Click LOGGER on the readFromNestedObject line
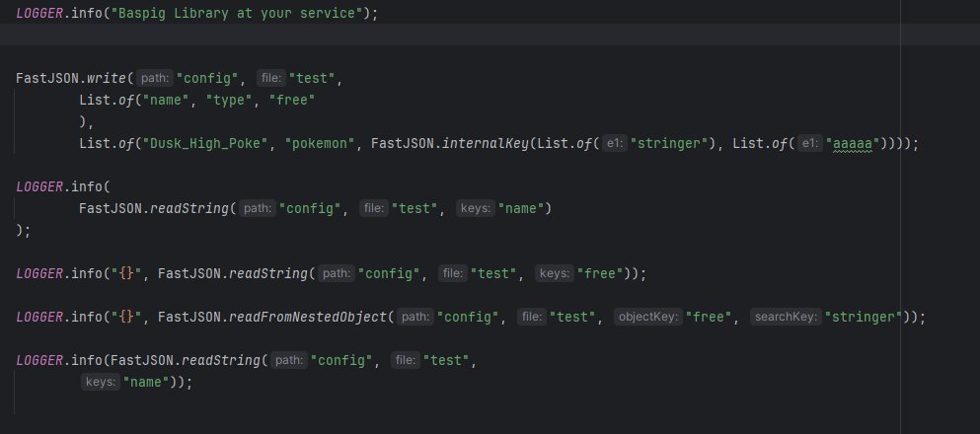Viewport: 980px width, 434px height. click(x=39, y=318)
